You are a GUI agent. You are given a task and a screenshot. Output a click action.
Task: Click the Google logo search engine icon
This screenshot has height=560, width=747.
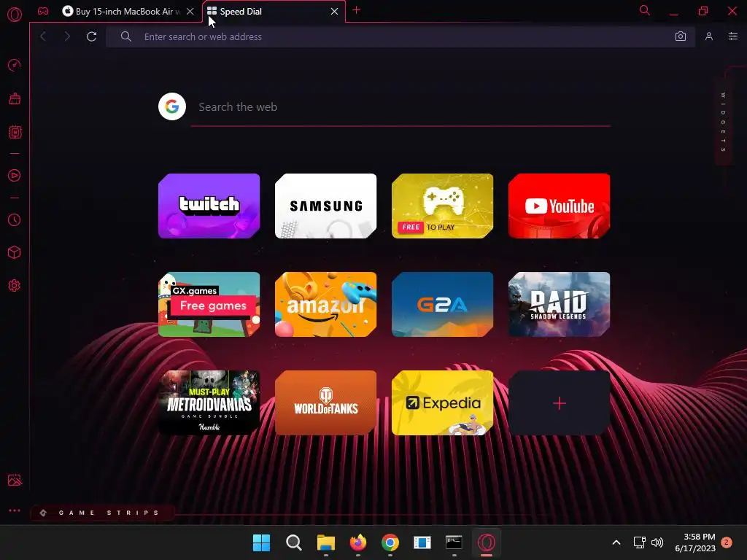(x=172, y=106)
